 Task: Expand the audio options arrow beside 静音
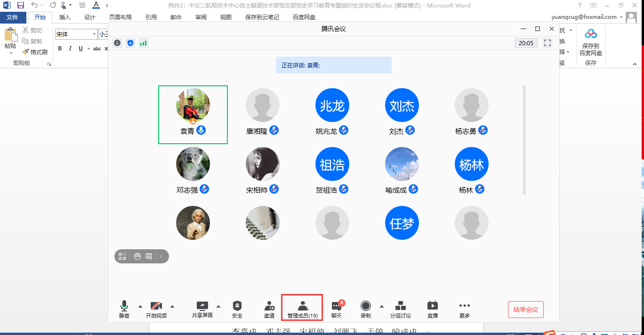click(x=140, y=306)
